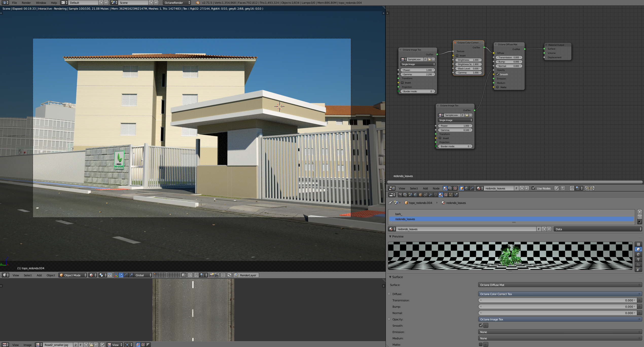Adjust the Transmission slider in Surface panel

(558, 300)
